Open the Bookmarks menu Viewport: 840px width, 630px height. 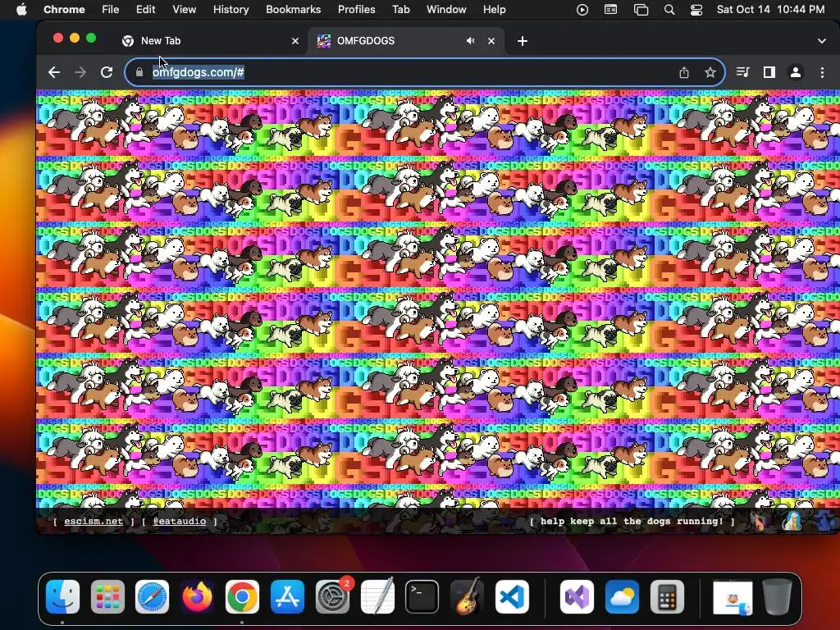(293, 10)
